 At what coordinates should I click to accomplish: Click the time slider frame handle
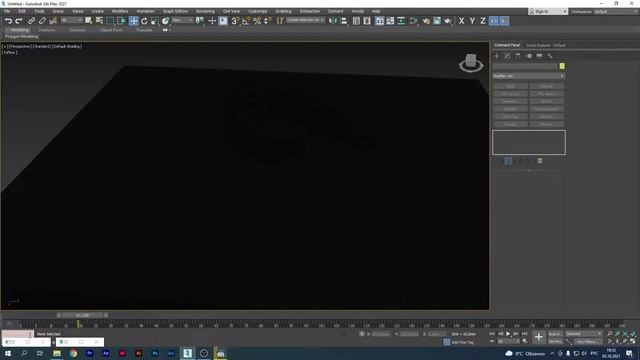pyautogui.click(x=82, y=315)
